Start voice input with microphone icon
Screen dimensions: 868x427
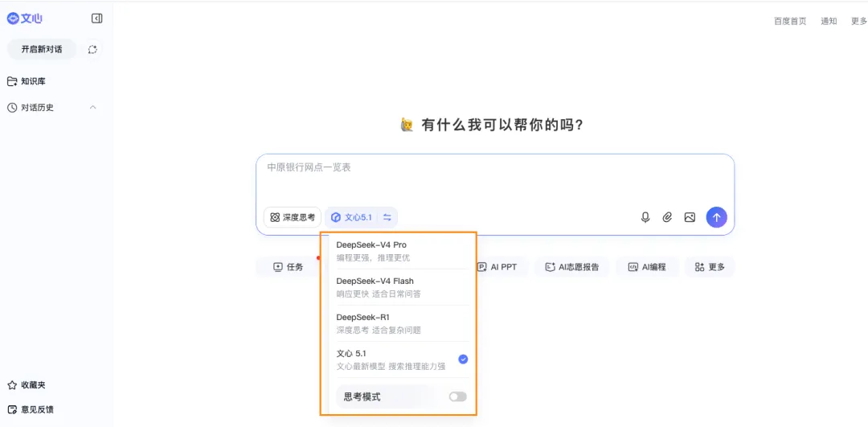[645, 218]
